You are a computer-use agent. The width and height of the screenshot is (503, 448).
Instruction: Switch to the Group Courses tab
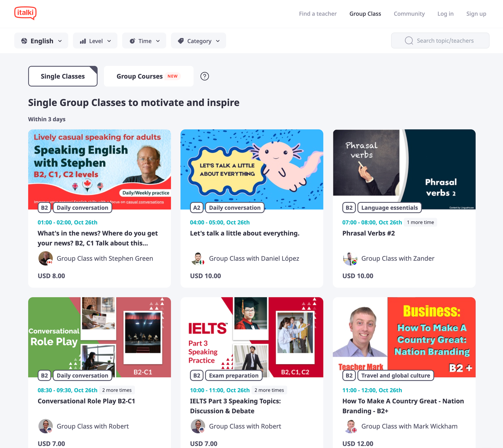coord(149,76)
